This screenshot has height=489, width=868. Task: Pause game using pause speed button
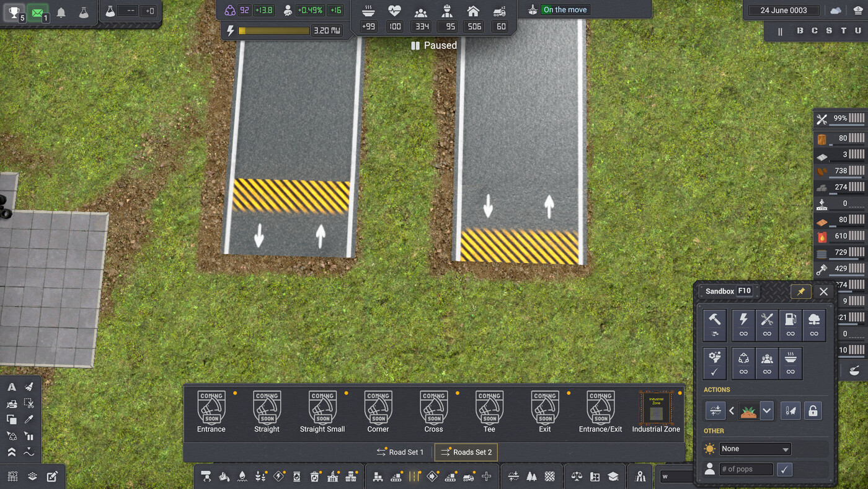[x=781, y=31]
